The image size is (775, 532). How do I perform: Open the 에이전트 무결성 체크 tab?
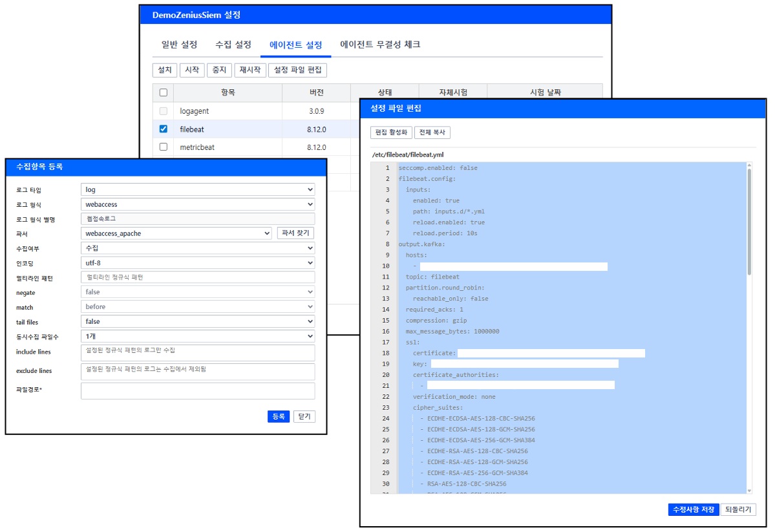pyautogui.click(x=380, y=45)
